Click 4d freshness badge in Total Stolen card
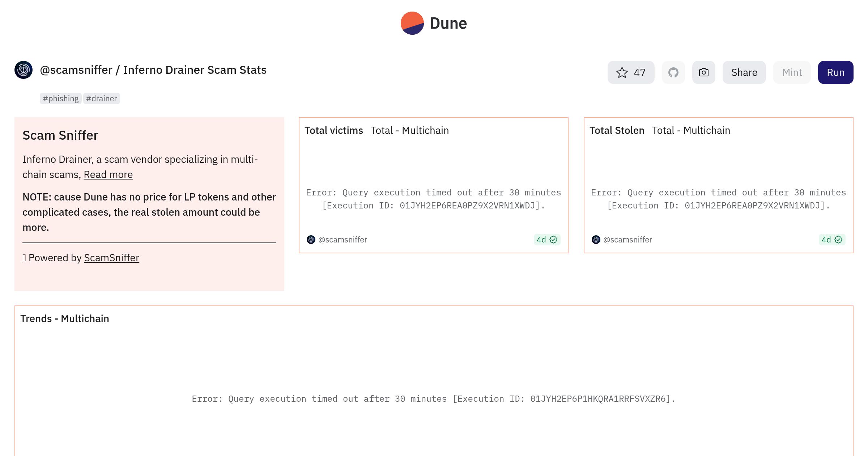This screenshot has height=456, width=868. (x=832, y=240)
